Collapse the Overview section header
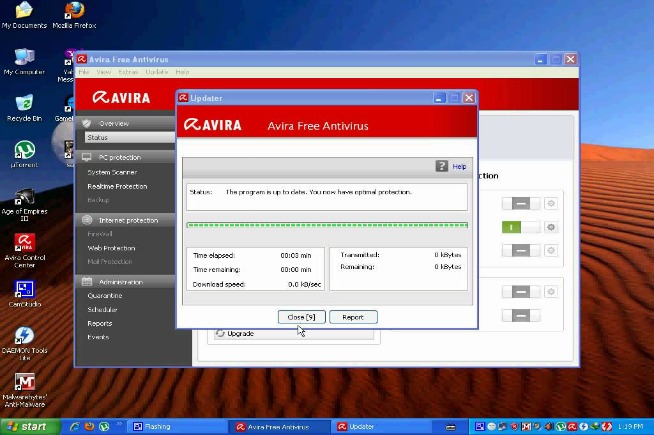654x435 pixels. [x=126, y=123]
